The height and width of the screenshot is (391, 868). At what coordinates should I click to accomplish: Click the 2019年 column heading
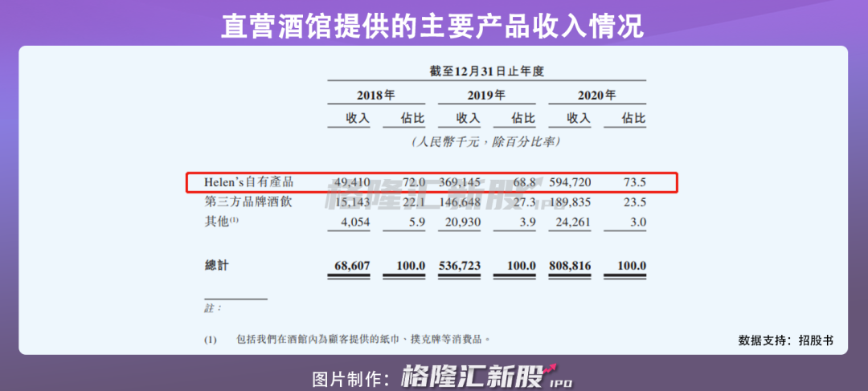click(486, 95)
